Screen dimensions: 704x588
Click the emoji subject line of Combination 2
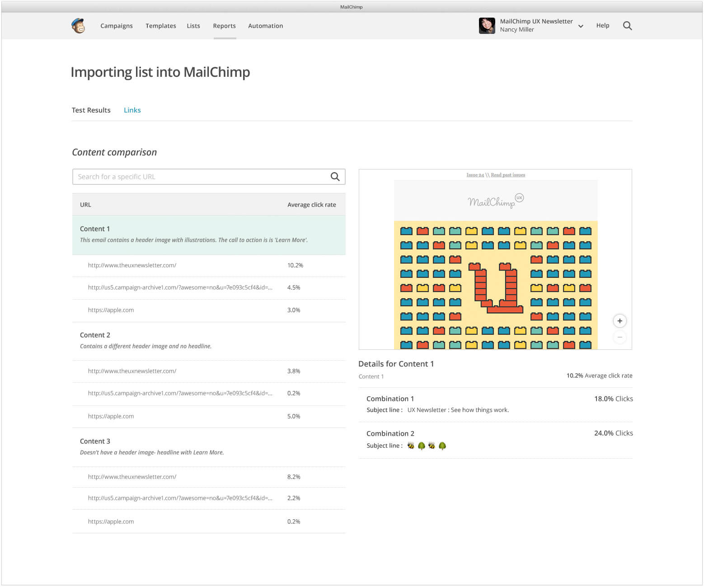[x=427, y=446]
